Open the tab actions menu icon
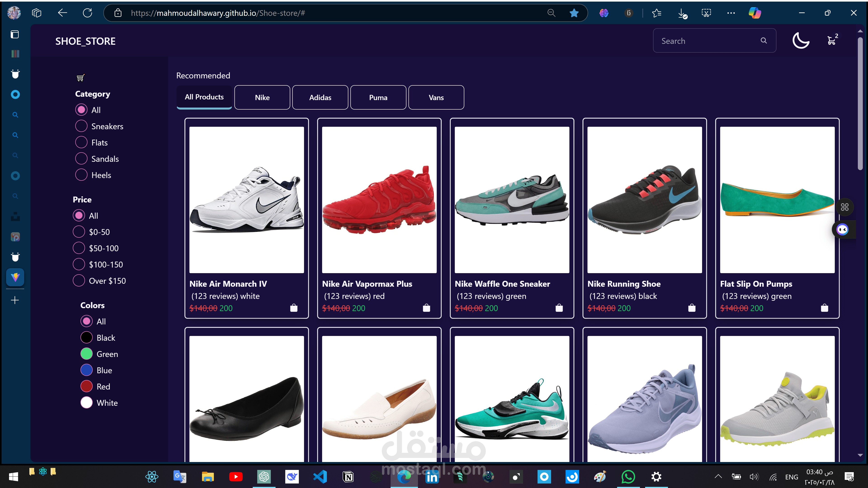Viewport: 868px width, 488px height. pos(15,34)
